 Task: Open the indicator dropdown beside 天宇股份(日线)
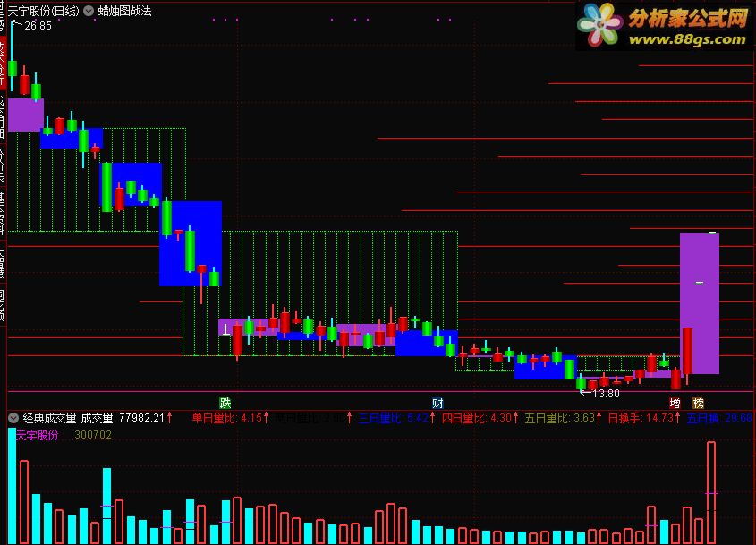(x=89, y=11)
